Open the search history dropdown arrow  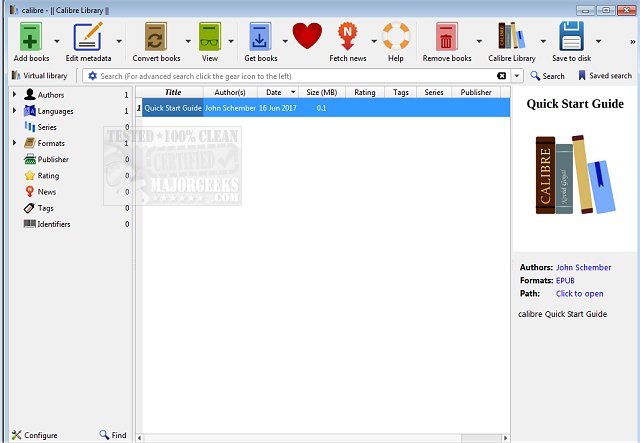(517, 76)
